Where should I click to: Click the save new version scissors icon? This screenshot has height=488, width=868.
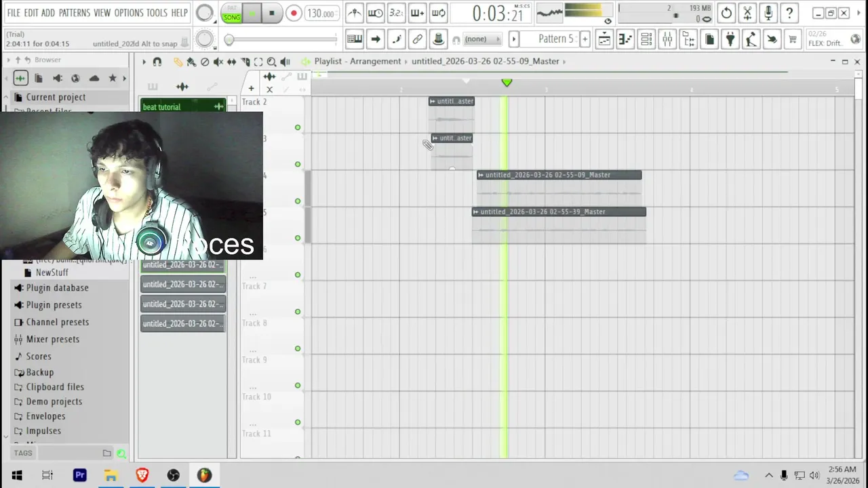coord(747,13)
